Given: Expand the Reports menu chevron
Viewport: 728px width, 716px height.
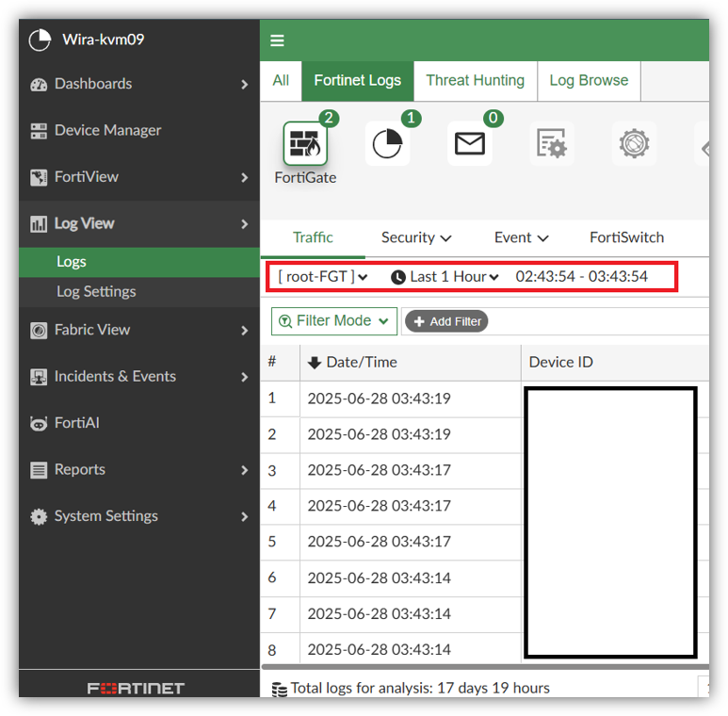Looking at the screenshot, I should coord(245,470).
